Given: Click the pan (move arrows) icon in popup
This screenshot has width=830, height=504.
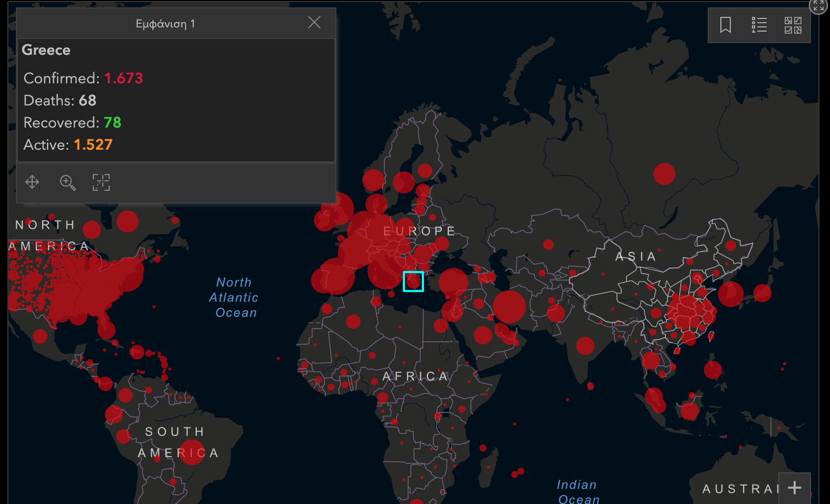Looking at the screenshot, I should 32,182.
